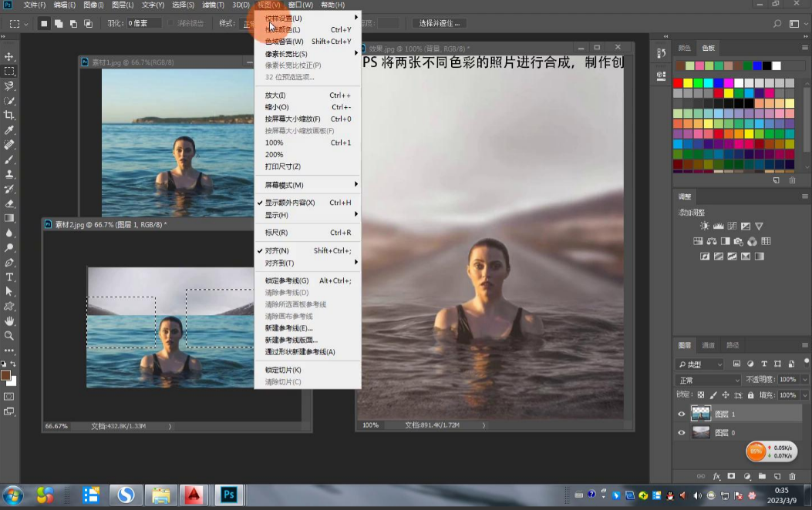
Task: Select the Hand tool
Action: tap(9, 321)
